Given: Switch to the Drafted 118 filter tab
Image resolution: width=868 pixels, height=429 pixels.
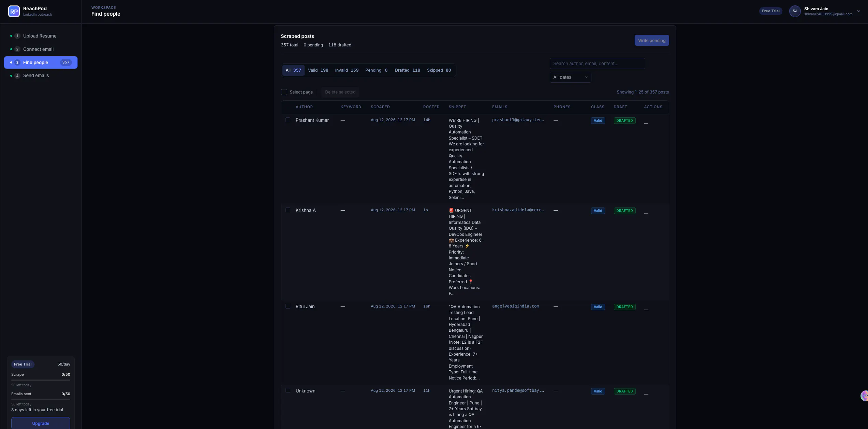Looking at the screenshot, I should tap(407, 70).
